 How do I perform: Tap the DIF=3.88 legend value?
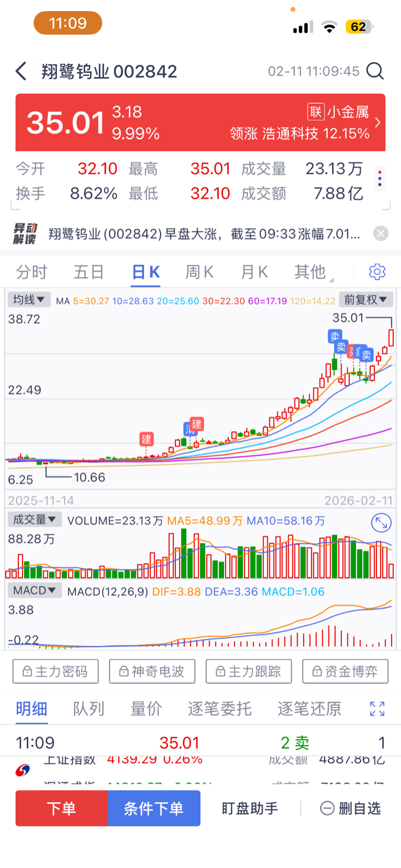tap(176, 592)
